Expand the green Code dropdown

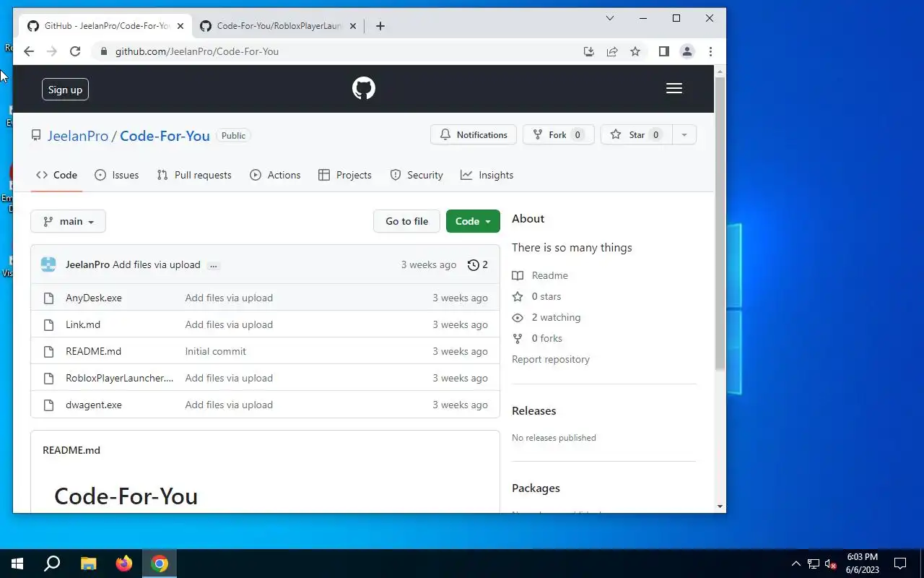point(473,221)
